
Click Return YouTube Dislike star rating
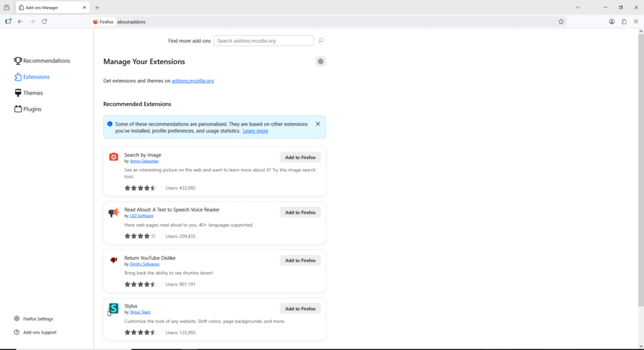[x=140, y=284]
